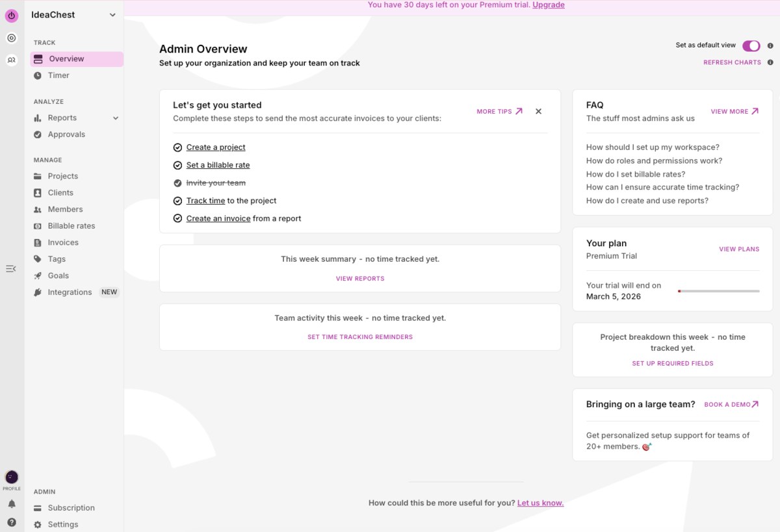780x532 pixels.
Task: Expand the Reports submenu
Action: pyautogui.click(x=116, y=118)
